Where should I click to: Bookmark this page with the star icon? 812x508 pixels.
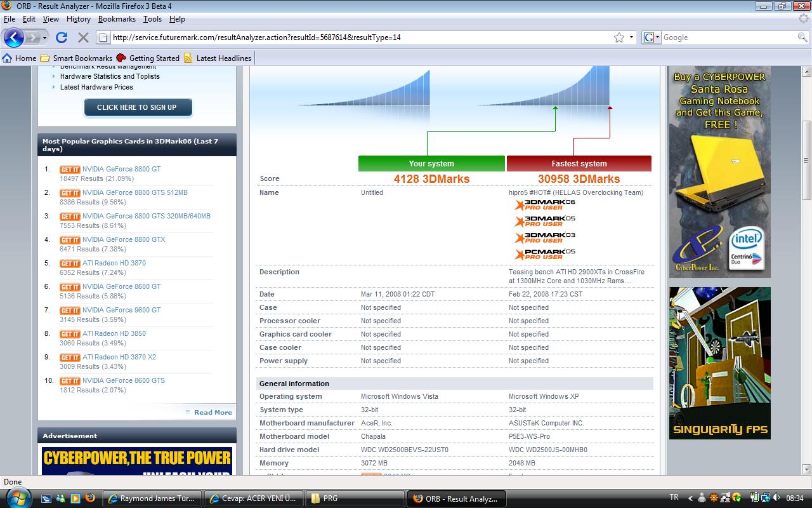point(619,37)
